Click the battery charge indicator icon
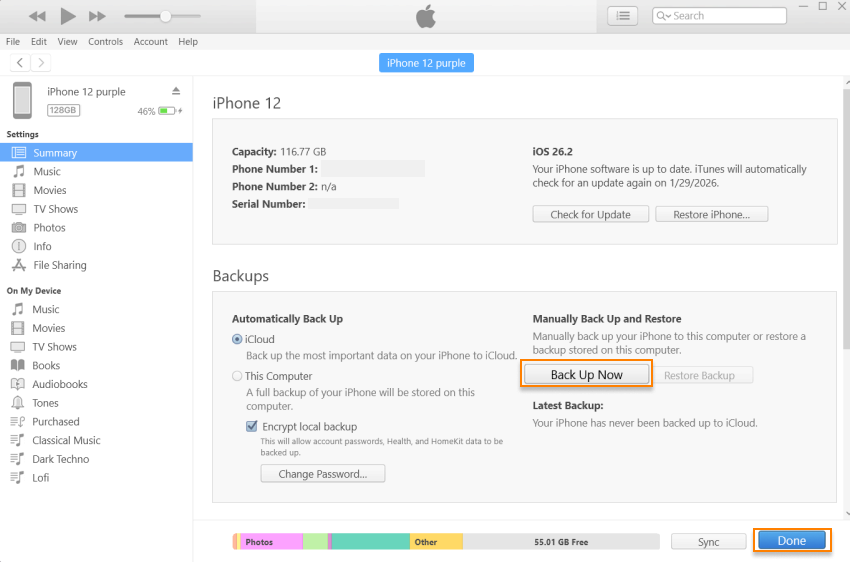This screenshot has height=562, width=850. click(167, 111)
